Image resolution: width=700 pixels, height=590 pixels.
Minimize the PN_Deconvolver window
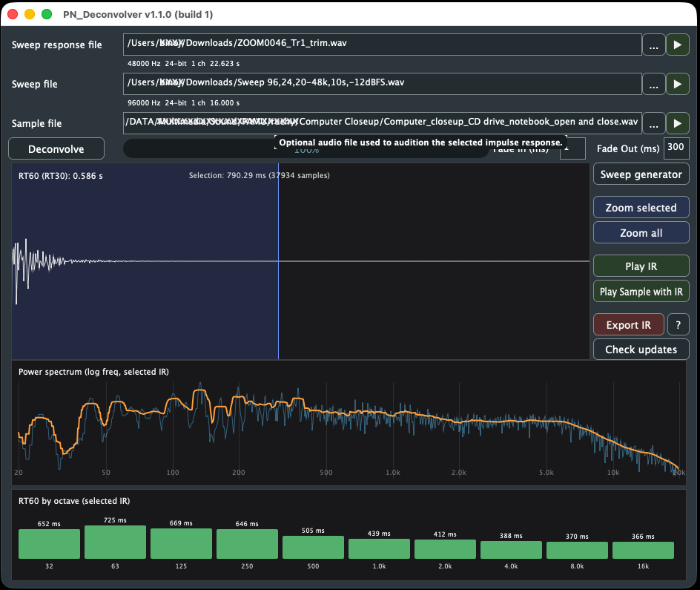tap(30, 14)
